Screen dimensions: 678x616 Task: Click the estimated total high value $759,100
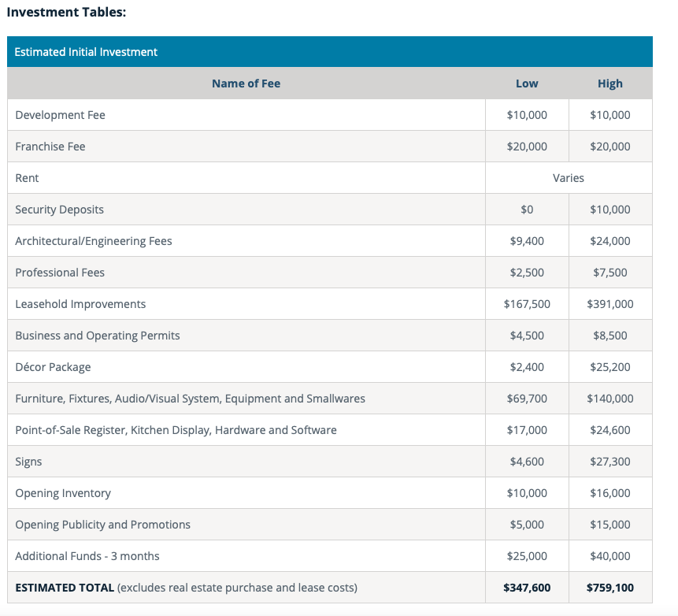pyautogui.click(x=610, y=588)
